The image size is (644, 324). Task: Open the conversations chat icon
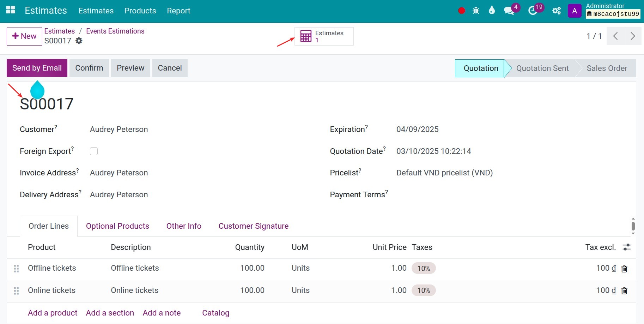click(509, 11)
